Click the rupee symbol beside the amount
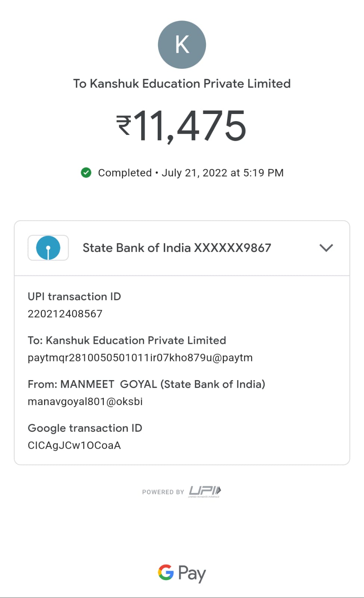This screenshot has height=598, width=364. tap(124, 125)
